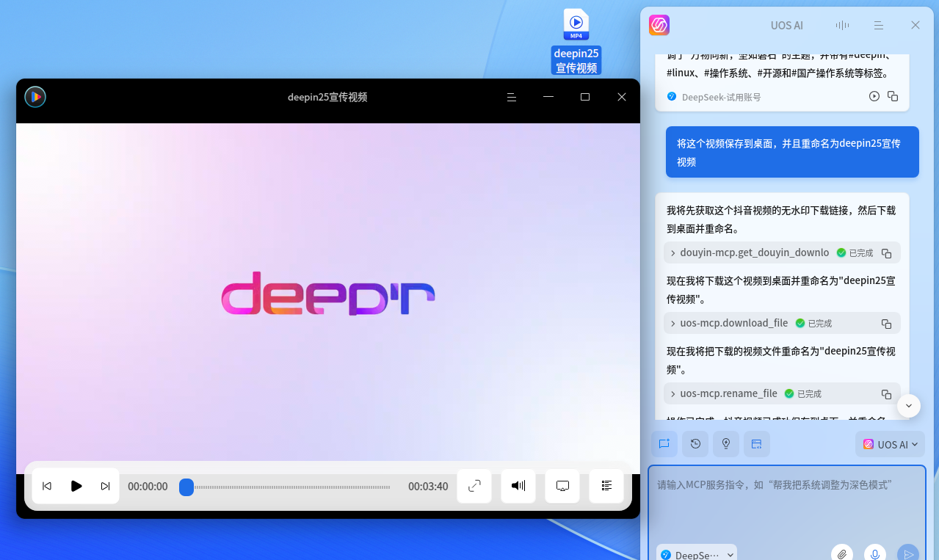The image size is (939, 560).
Task: Open the UOS AI window menu
Action: click(879, 25)
